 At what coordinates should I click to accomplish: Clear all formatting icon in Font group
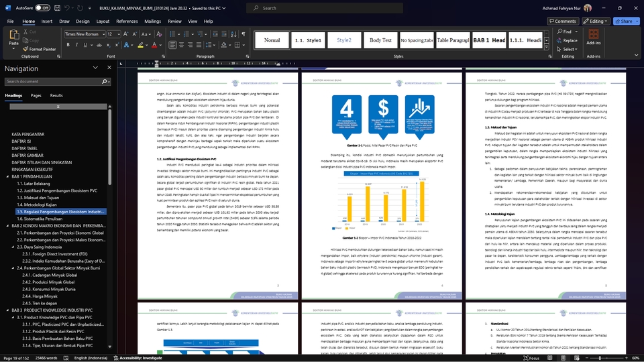(159, 34)
